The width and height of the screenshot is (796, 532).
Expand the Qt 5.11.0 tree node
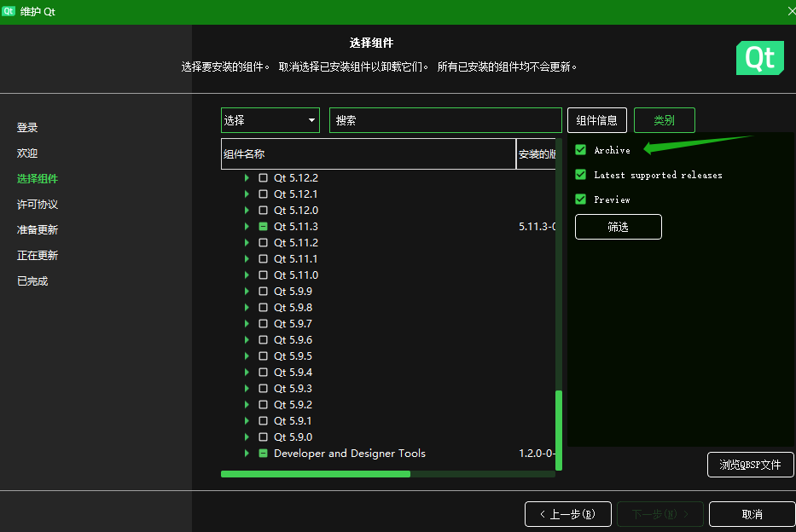(247, 275)
